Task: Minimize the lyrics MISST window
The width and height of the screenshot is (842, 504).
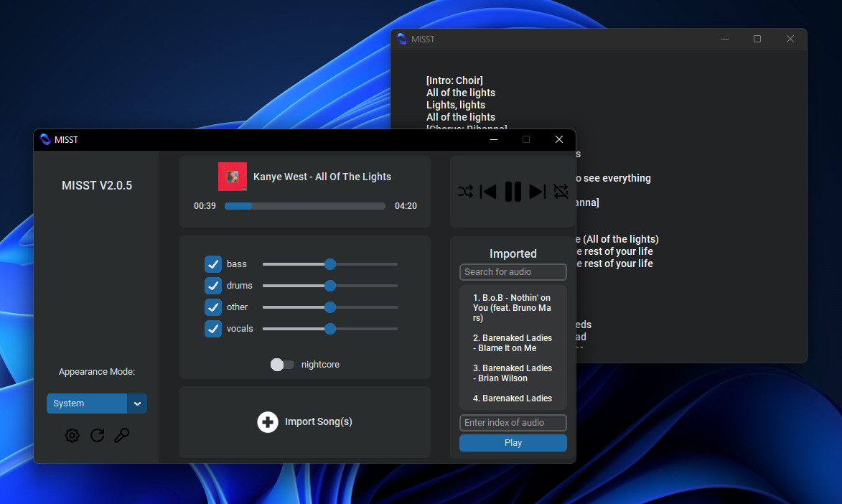Action: (x=724, y=39)
